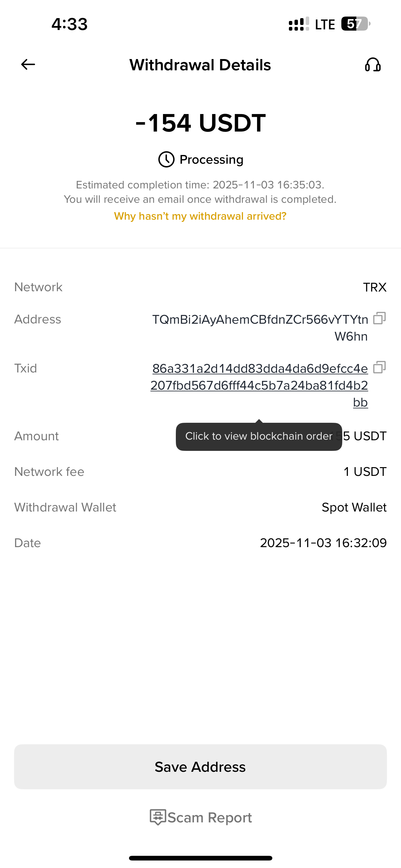The height and width of the screenshot is (868, 401).
Task: Tap the Processing clock icon
Action: (x=166, y=159)
